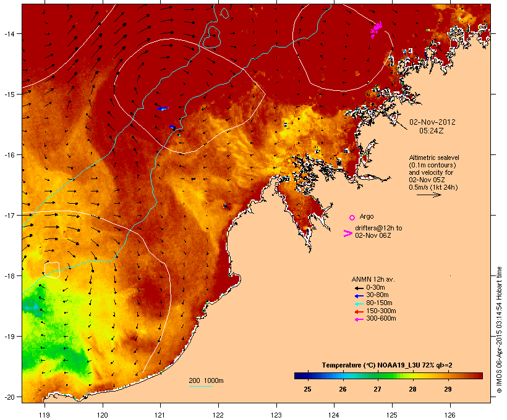Click the 0.5m/s velocity scale arrow

(x=428, y=195)
